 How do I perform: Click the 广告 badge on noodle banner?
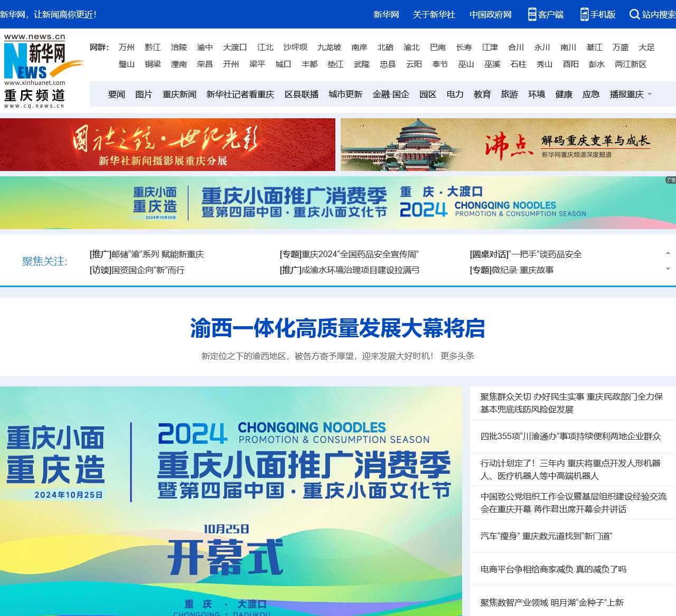point(671,180)
